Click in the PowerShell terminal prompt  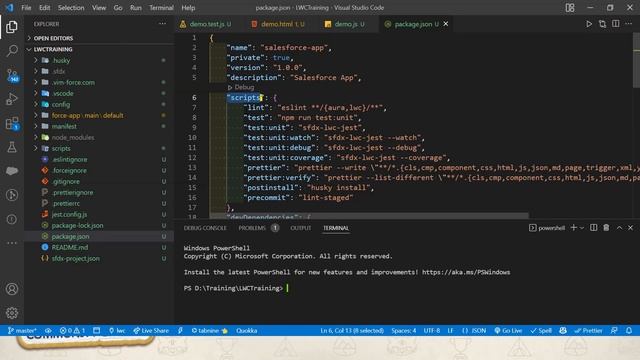pyautogui.click(x=288, y=288)
